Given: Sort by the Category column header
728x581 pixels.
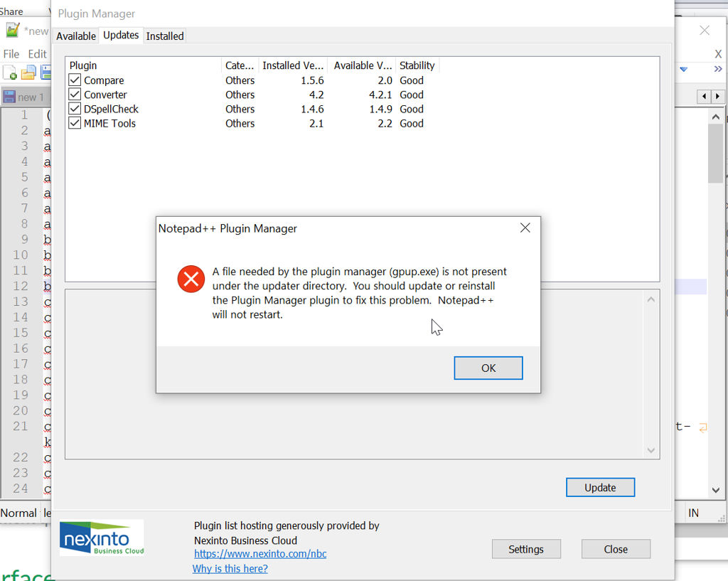Looking at the screenshot, I should click(240, 65).
